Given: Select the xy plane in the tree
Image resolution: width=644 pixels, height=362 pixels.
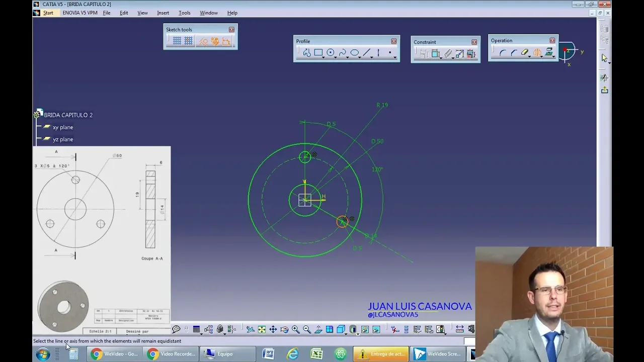Looking at the screenshot, I should coord(63,127).
